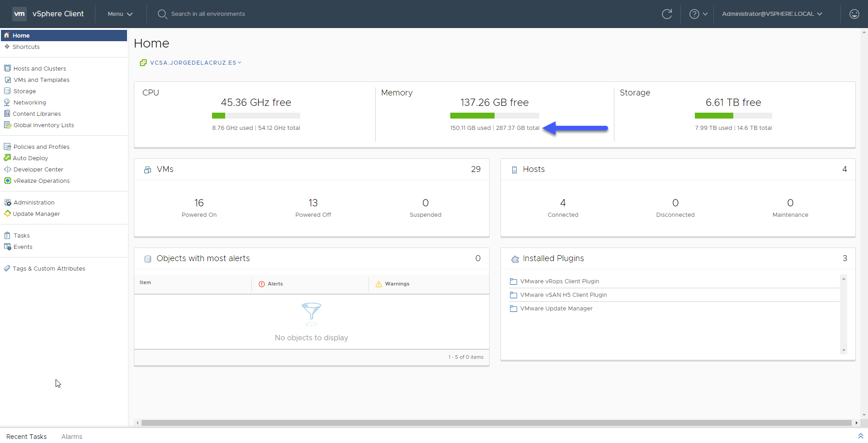The image size is (868, 443).
Task: Sort by the Alerts column header
Action: (275, 284)
